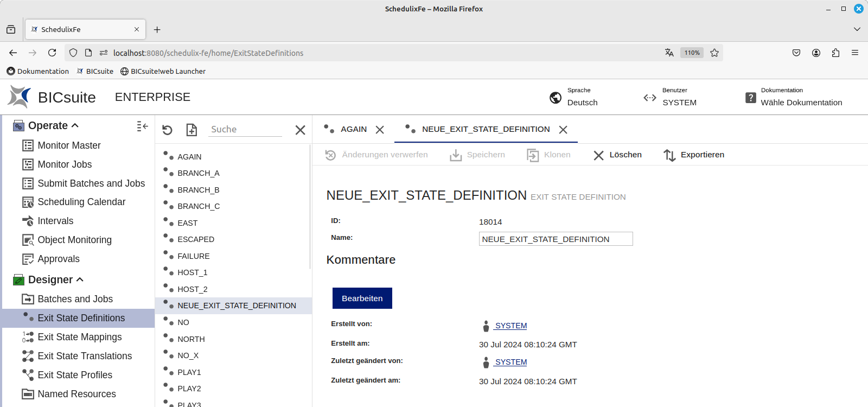Viewport: 868px width, 407px height.
Task: Collapse the sidebar navigation menu icon
Action: tap(142, 126)
